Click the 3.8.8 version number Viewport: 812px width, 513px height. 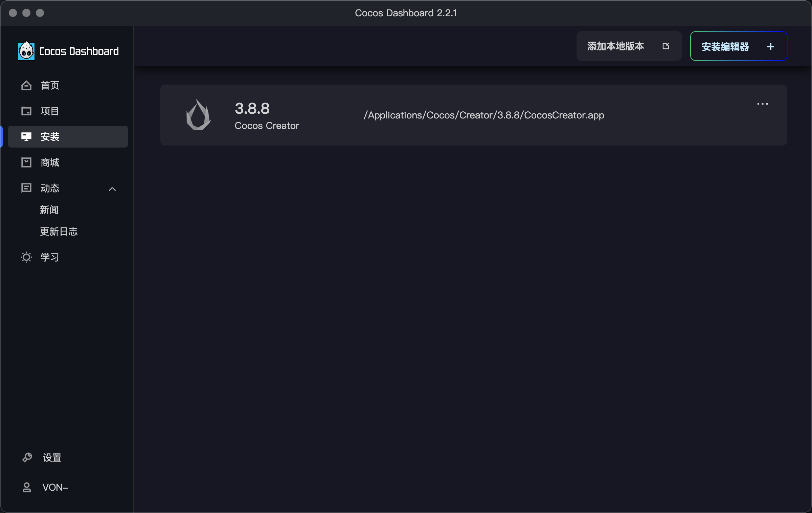[252, 108]
